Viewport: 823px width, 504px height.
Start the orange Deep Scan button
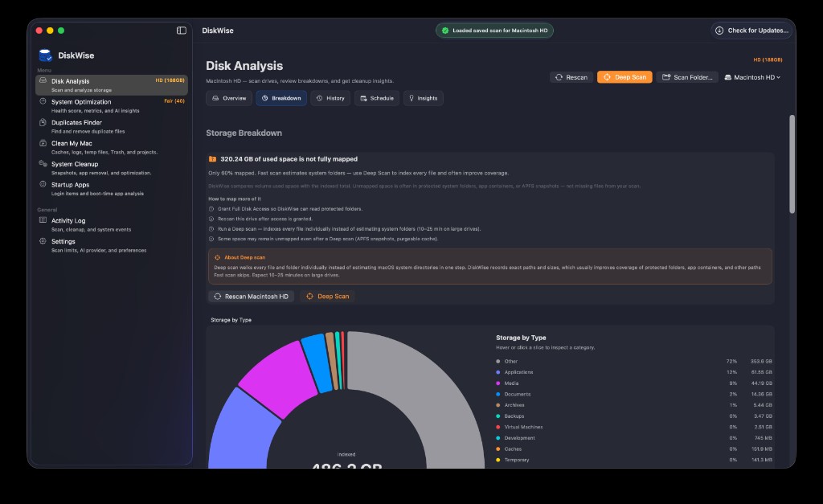pyautogui.click(x=624, y=77)
